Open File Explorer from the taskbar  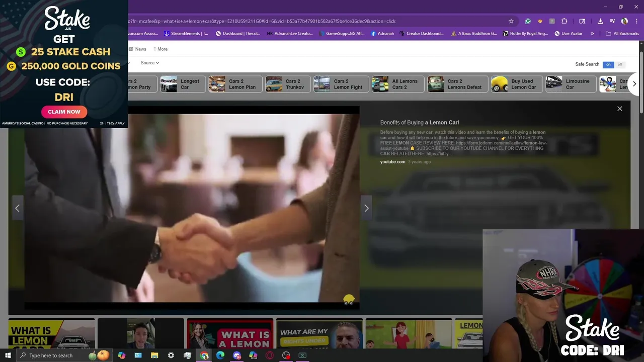[x=154, y=355]
